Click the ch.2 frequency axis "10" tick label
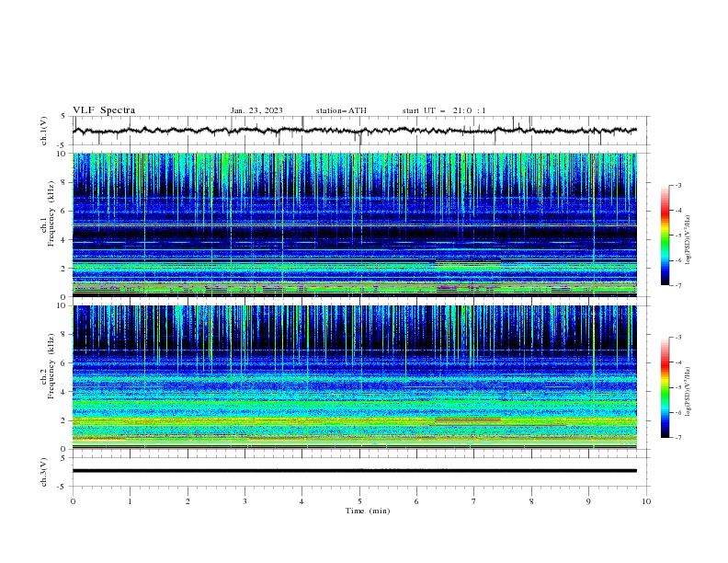 pyautogui.click(x=62, y=305)
